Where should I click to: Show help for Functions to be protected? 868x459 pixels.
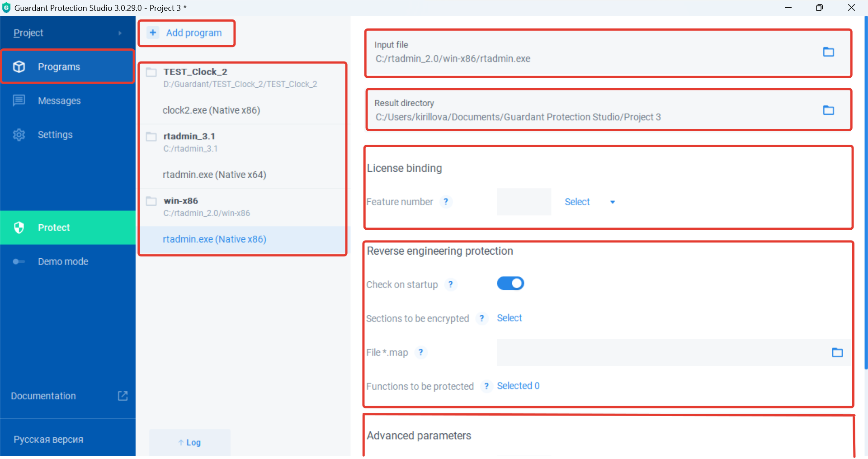pos(486,386)
